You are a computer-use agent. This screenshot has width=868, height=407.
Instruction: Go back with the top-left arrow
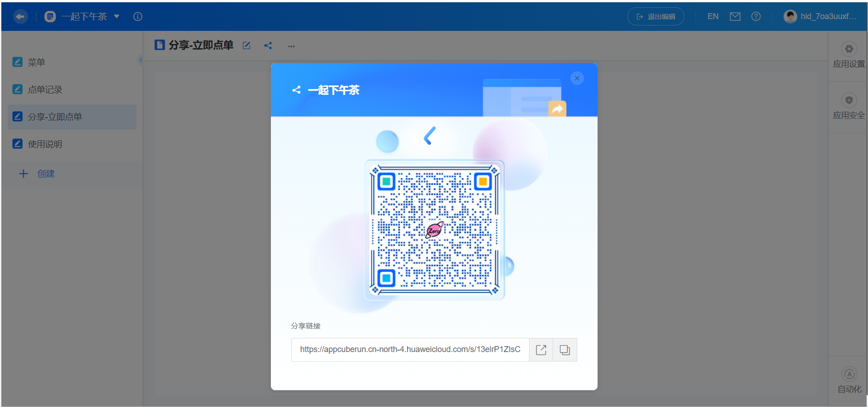click(20, 16)
